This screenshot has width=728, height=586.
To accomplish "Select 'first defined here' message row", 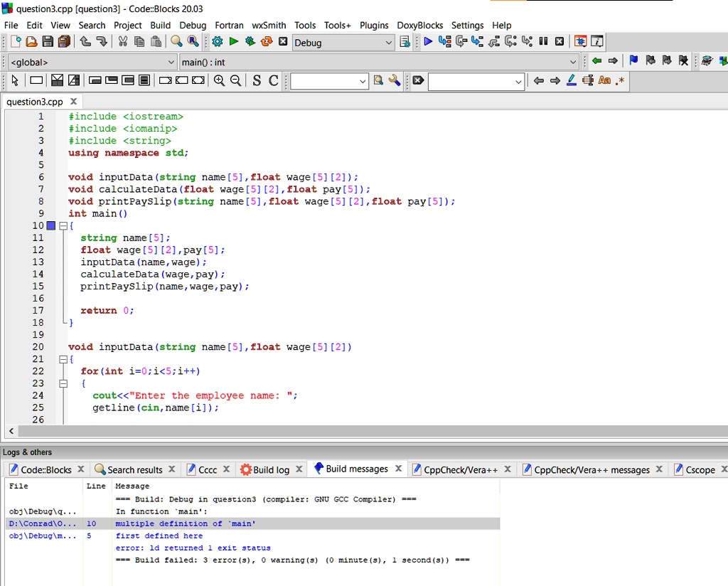I will 252,536.
